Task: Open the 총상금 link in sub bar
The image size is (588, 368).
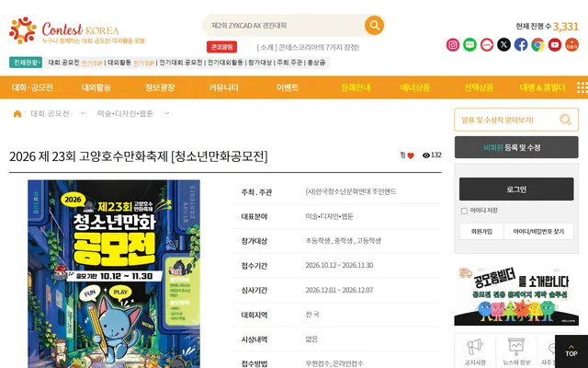Action: (x=316, y=63)
